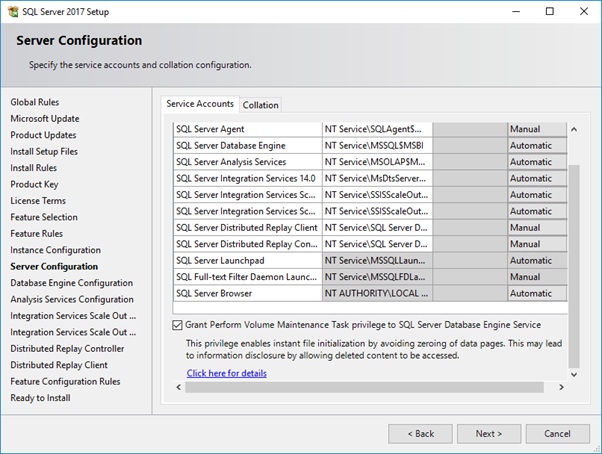602x454 pixels.
Task: Change startup type for SQL Server Analysis Services
Action: pyautogui.click(x=537, y=162)
